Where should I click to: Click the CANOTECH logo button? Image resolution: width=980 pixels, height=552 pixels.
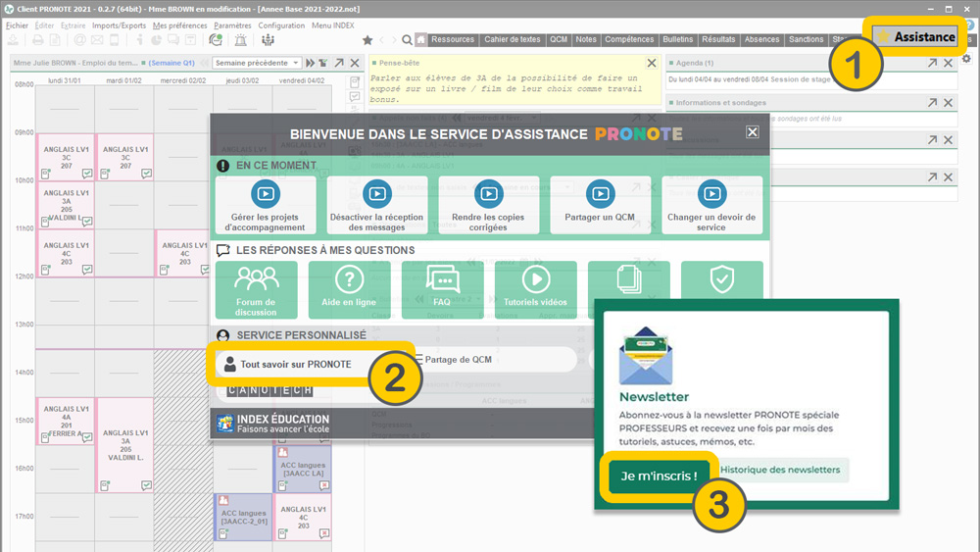[x=270, y=390]
